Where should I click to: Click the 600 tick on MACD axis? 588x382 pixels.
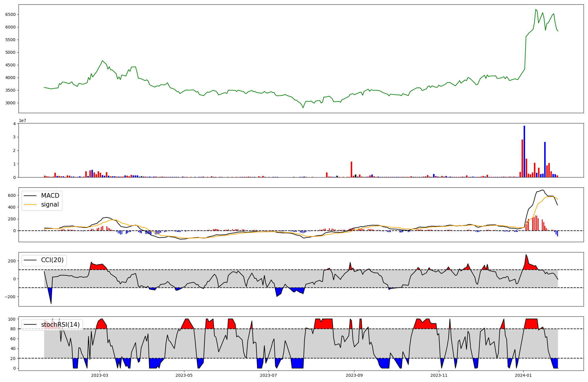click(x=12, y=195)
